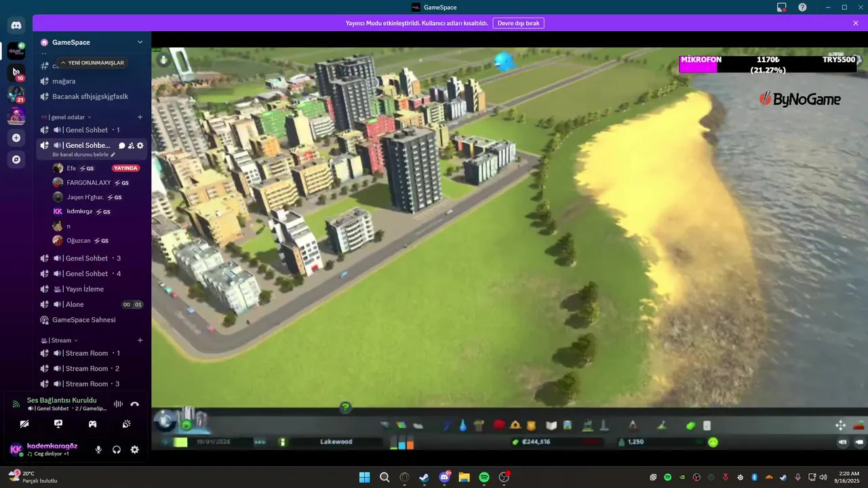Click the share your screen icon
This screenshot has width=868, height=488.
pos(58,424)
